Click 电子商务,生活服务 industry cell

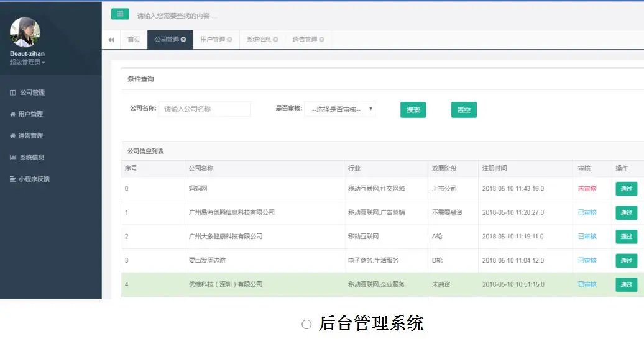point(373,261)
